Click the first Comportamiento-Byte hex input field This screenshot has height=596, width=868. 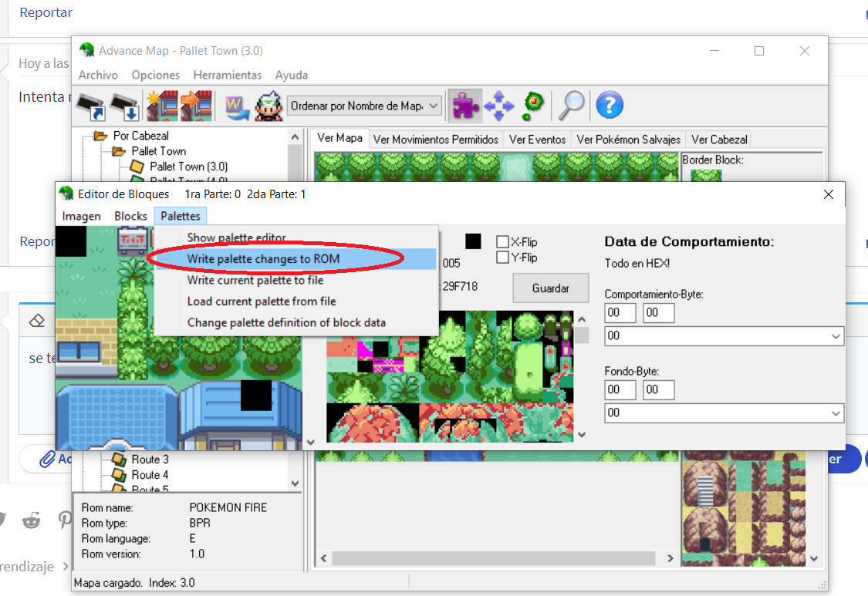tap(620, 313)
